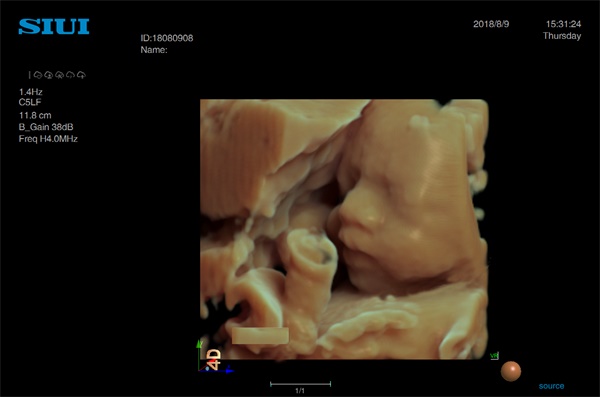Select the 11.8 cm depth reading
The height and width of the screenshot is (397, 600).
pos(35,115)
